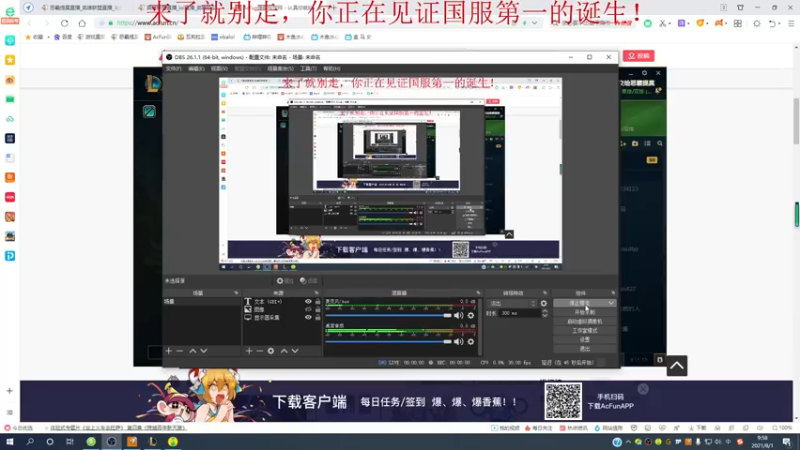Toggle visibility of image source
800x450 pixels.
click(308, 309)
